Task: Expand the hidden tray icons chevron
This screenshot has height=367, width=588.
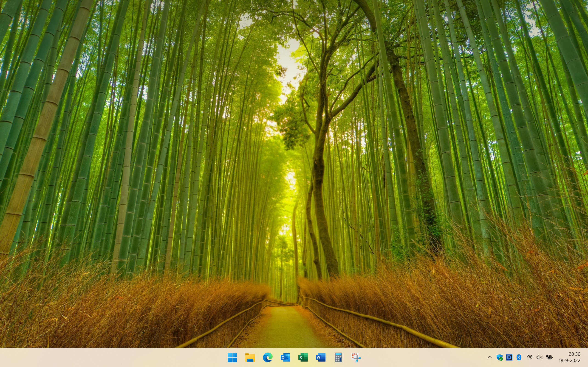Action: pyautogui.click(x=490, y=357)
